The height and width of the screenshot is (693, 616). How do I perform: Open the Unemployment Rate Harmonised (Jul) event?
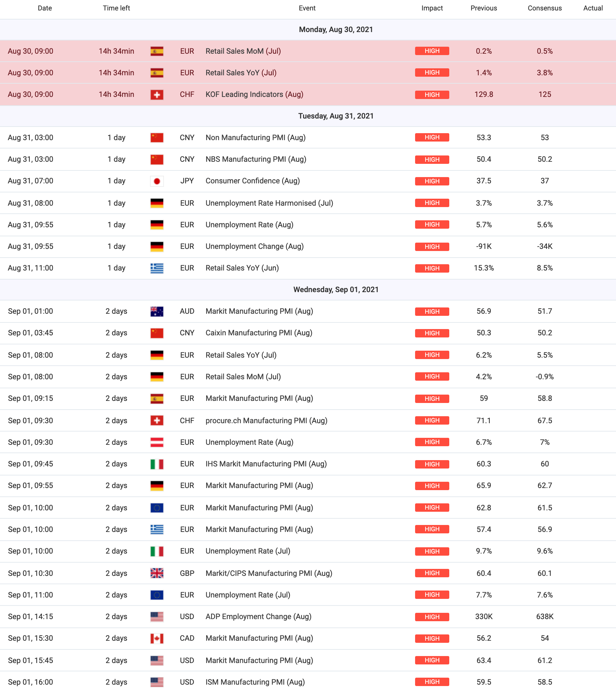pyautogui.click(x=269, y=203)
